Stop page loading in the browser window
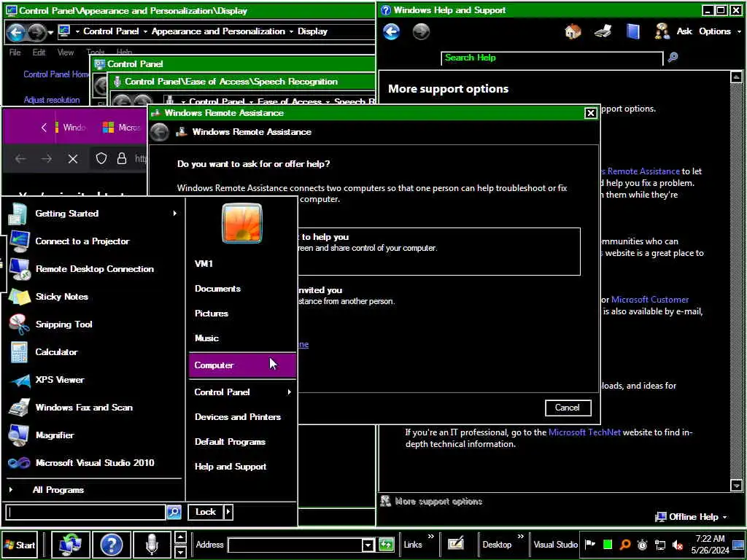Screen dimensions: 747x560 pyautogui.click(x=72, y=158)
